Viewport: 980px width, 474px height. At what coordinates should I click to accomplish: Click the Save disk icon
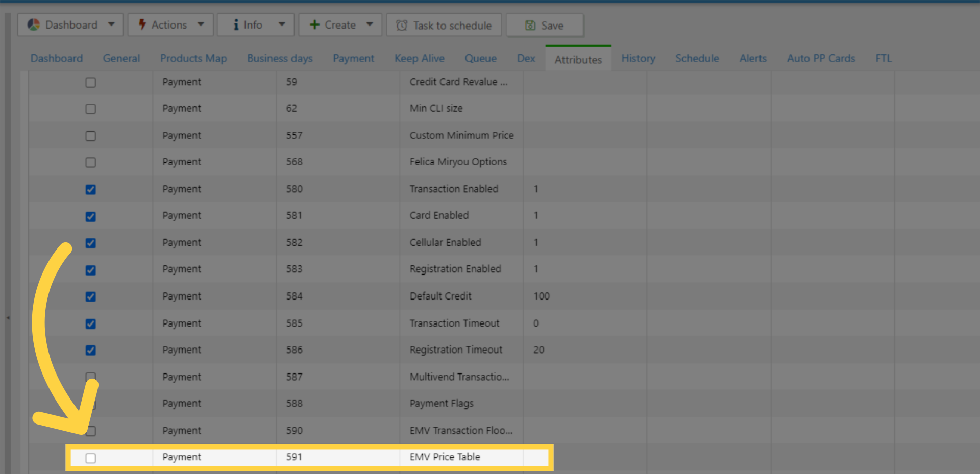[530, 25]
